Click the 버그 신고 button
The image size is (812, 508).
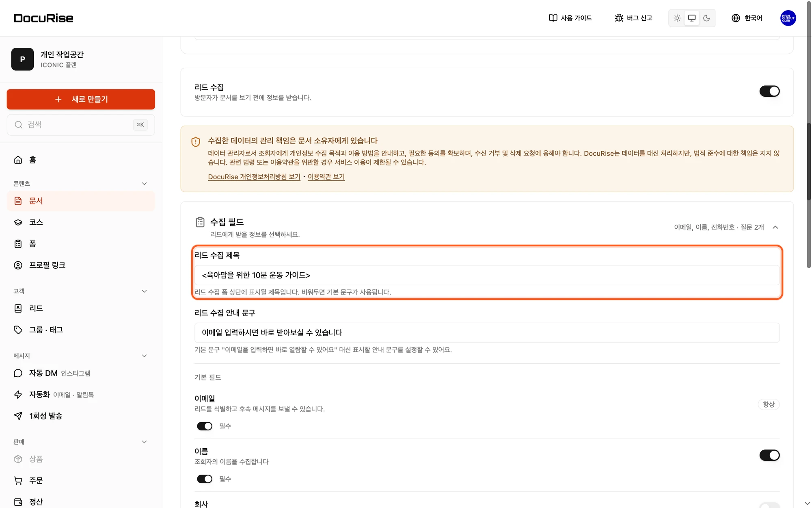pyautogui.click(x=633, y=18)
